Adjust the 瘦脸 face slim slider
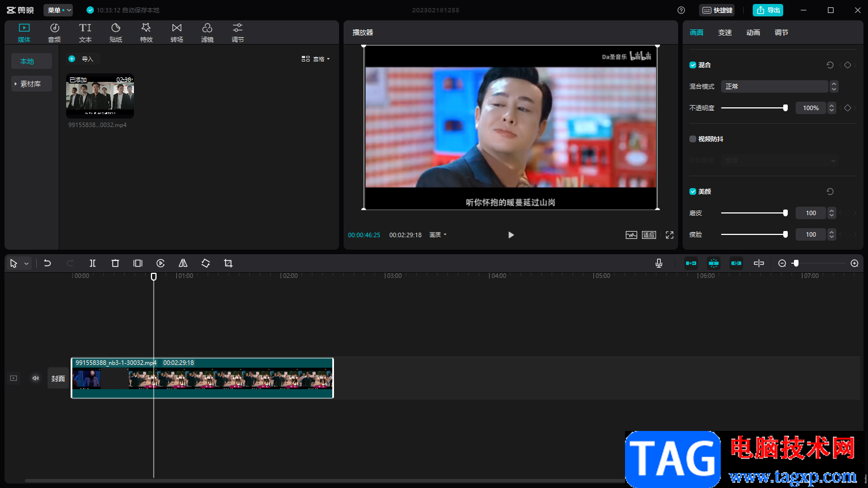868x488 pixels. pyautogui.click(x=754, y=234)
